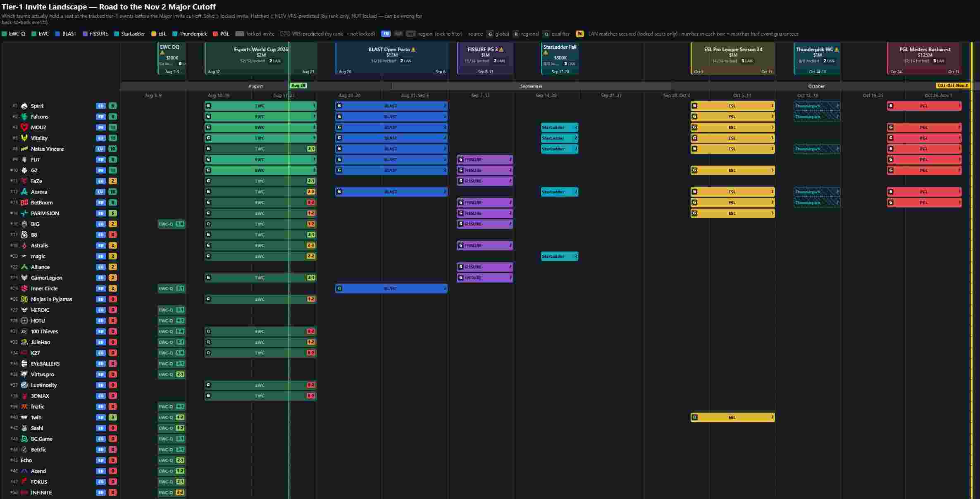
Task: Click the Luminosity team logo
Action: point(24,385)
